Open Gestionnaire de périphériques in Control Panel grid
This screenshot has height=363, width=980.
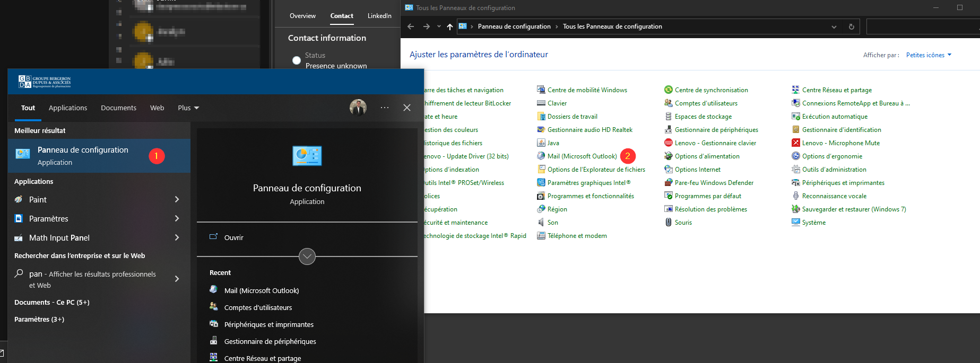pyautogui.click(x=712, y=130)
